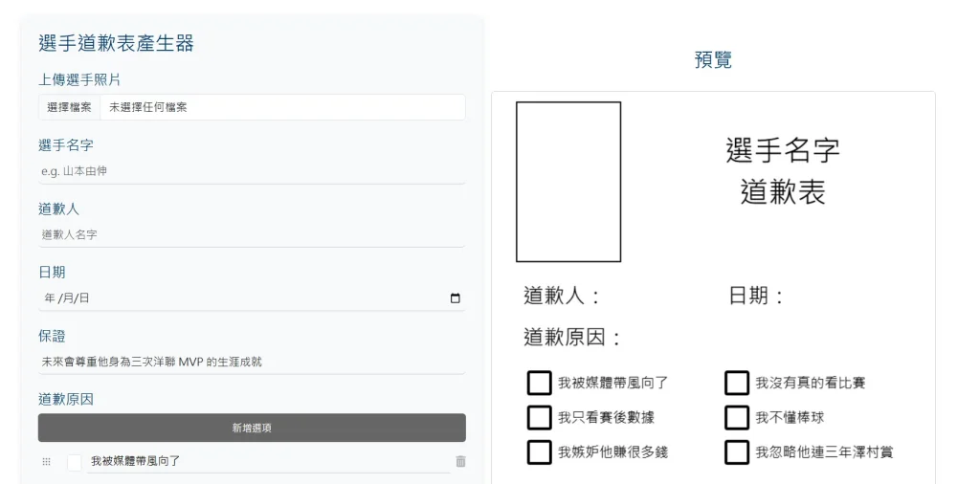Viewport: 980px width, 484px height.
Task: Click the 年/月/日 date field
Action: [x=252, y=298]
